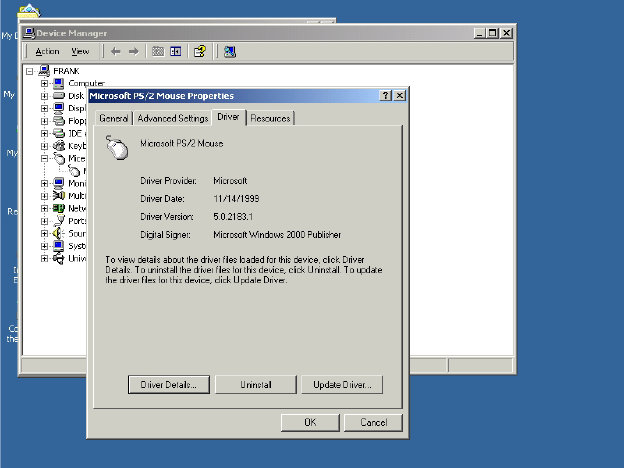This screenshot has width=624, height=468.
Task: Click the Driver Details button
Action: (x=168, y=384)
